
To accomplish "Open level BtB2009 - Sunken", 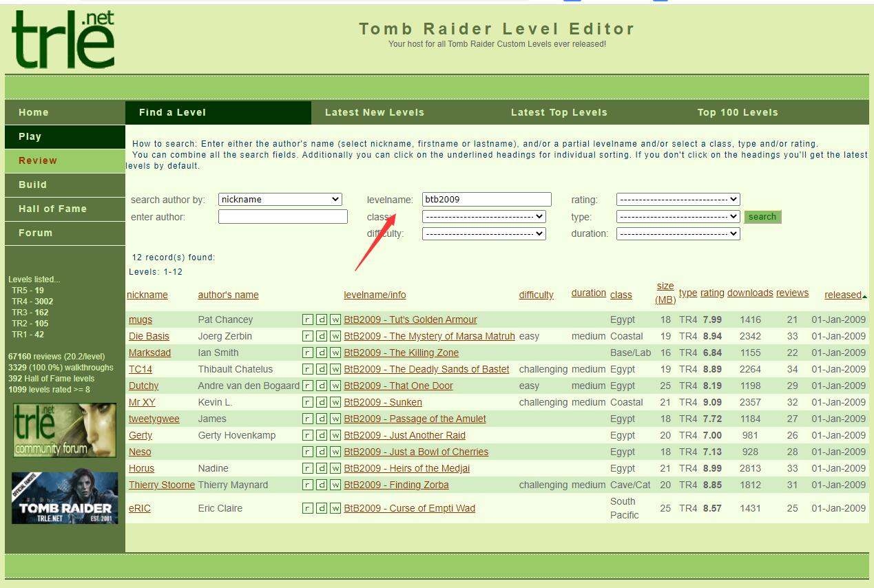I will (383, 402).
